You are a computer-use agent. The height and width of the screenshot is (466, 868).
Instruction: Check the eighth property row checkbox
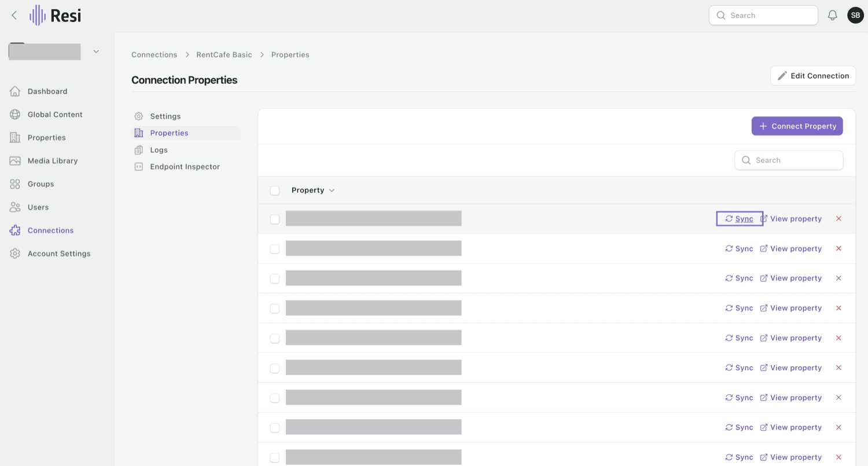pos(275,428)
